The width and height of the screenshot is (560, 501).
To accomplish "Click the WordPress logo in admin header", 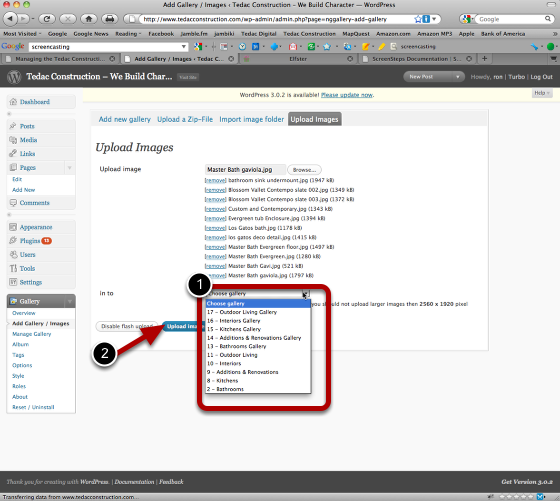I will pos(14,76).
